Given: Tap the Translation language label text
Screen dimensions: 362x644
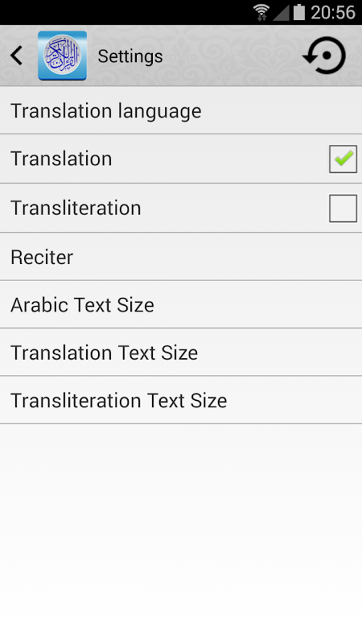Looking at the screenshot, I should 106,111.
